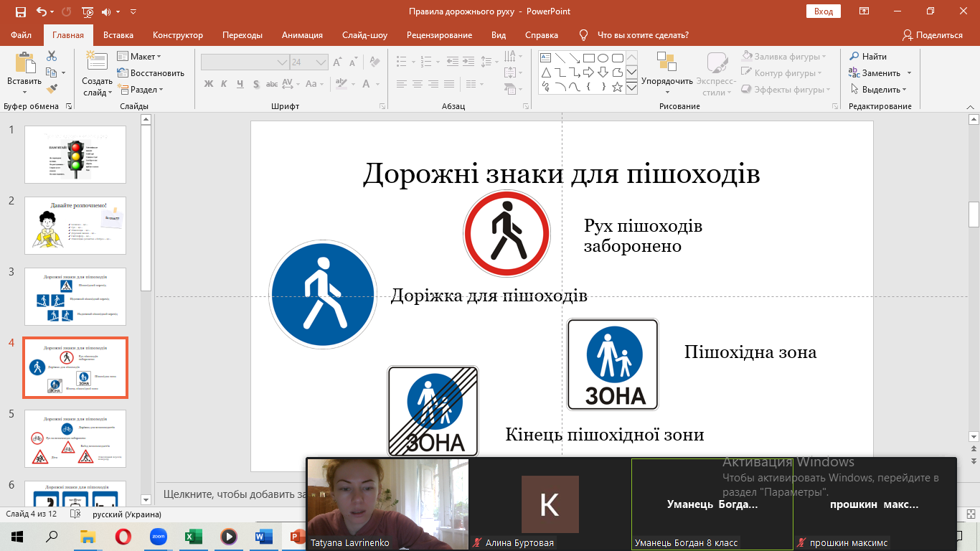Switch to the Конструктор tab
Viewport: 980px width, 551px height.
point(178,35)
